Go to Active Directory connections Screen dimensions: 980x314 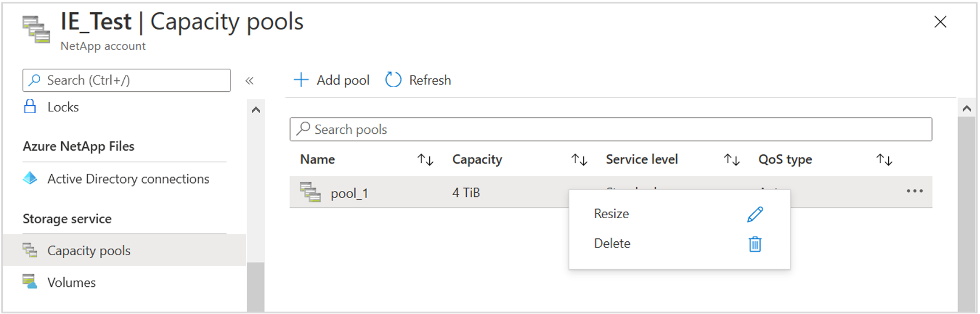click(x=128, y=179)
